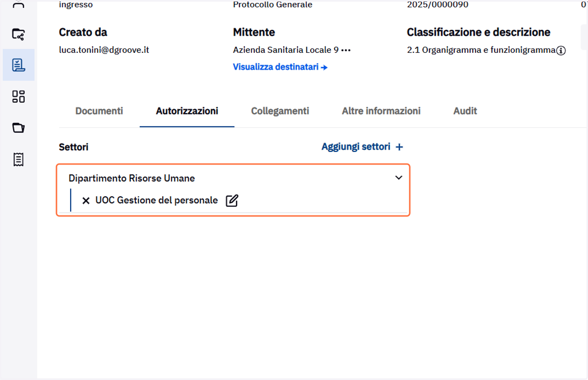This screenshot has width=588, height=380.
Task: Click the Protocollo Generale value
Action: (272, 5)
